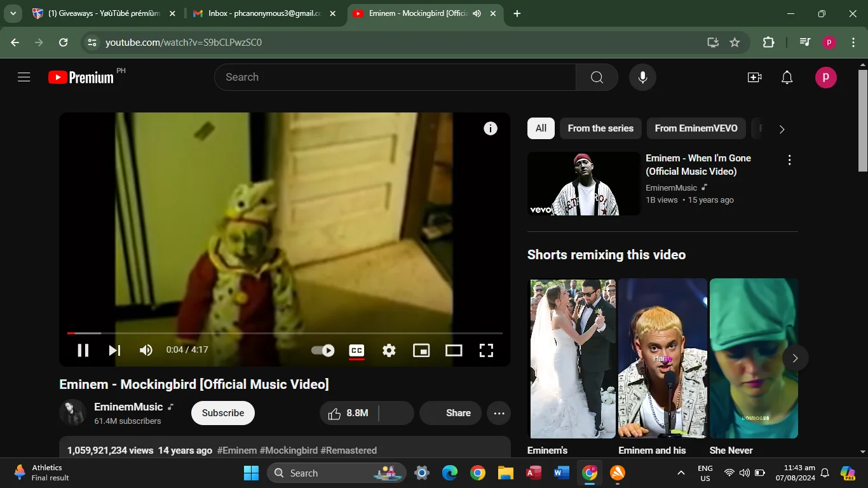The width and height of the screenshot is (868, 488).
Task: Click the search magnifier button
Action: [x=597, y=77]
